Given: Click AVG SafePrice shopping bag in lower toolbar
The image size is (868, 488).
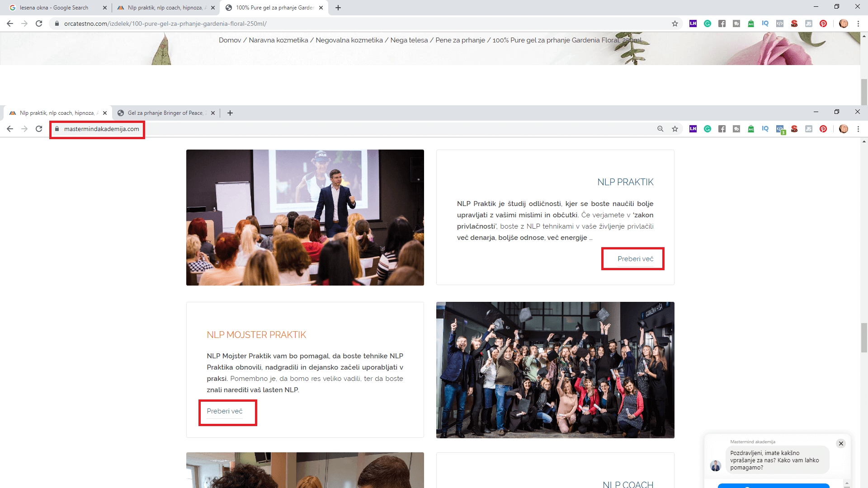Looking at the screenshot, I should (751, 129).
